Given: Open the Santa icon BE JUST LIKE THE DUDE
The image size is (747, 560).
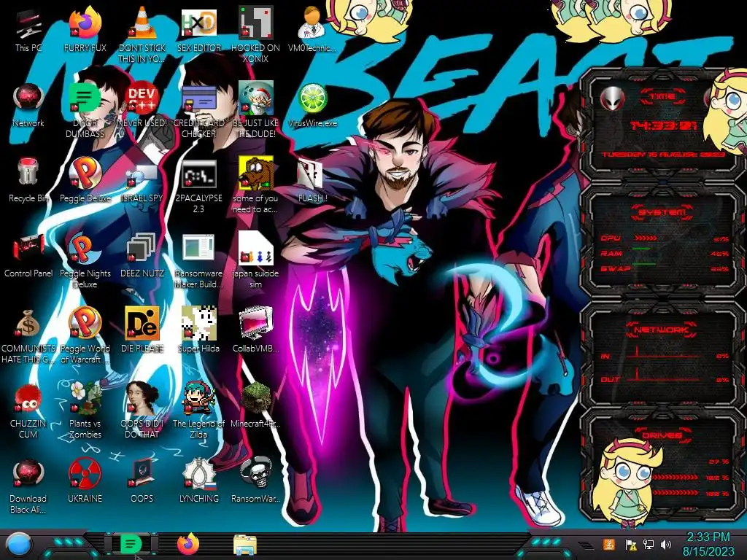Looking at the screenshot, I should (x=255, y=109).
